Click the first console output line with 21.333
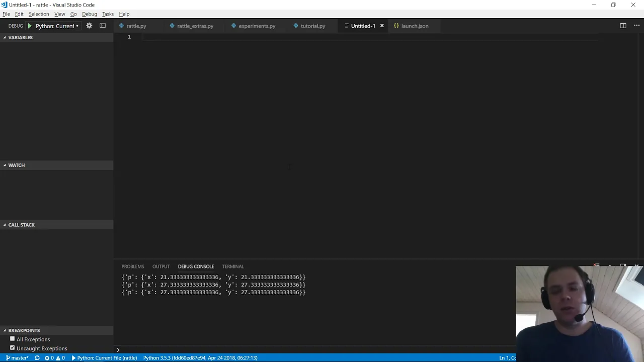The width and height of the screenshot is (644, 362). [x=213, y=277]
